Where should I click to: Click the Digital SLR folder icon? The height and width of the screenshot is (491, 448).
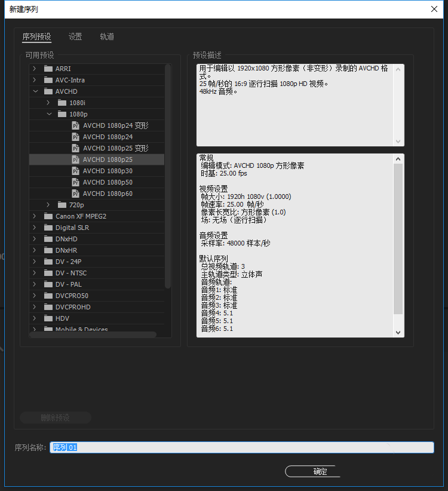click(x=48, y=228)
